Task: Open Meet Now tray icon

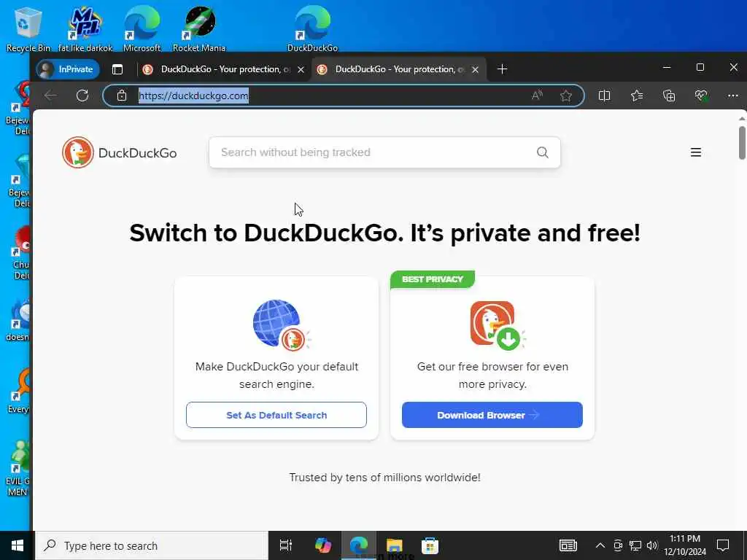Action: point(618,545)
